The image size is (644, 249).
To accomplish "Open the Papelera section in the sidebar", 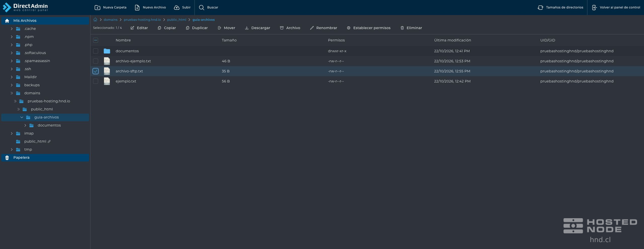I will click(x=45, y=157).
